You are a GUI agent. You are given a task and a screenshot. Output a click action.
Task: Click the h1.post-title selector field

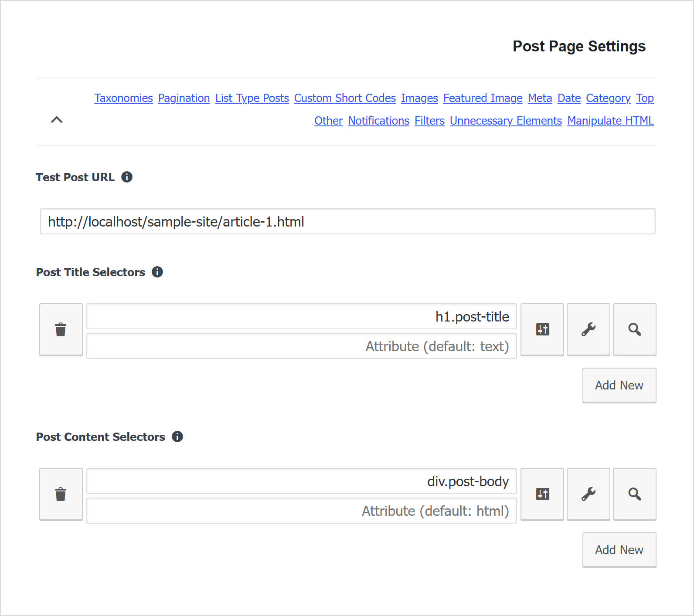(x=302, y=316)
